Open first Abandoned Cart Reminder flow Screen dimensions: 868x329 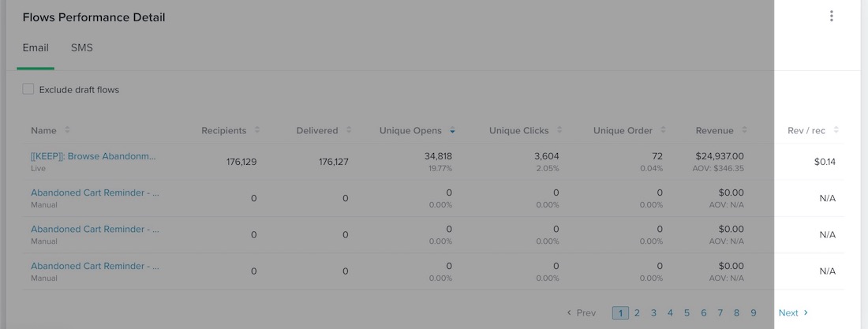95,193
